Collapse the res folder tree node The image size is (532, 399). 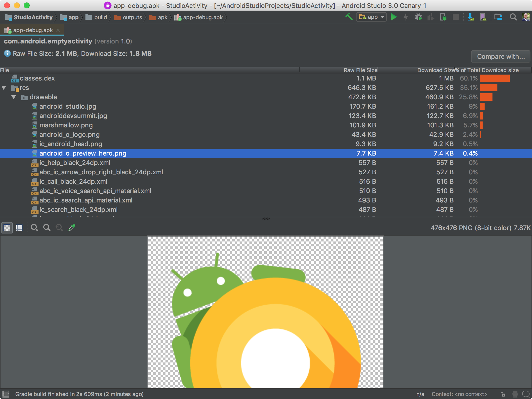click(x=4, y=88)
